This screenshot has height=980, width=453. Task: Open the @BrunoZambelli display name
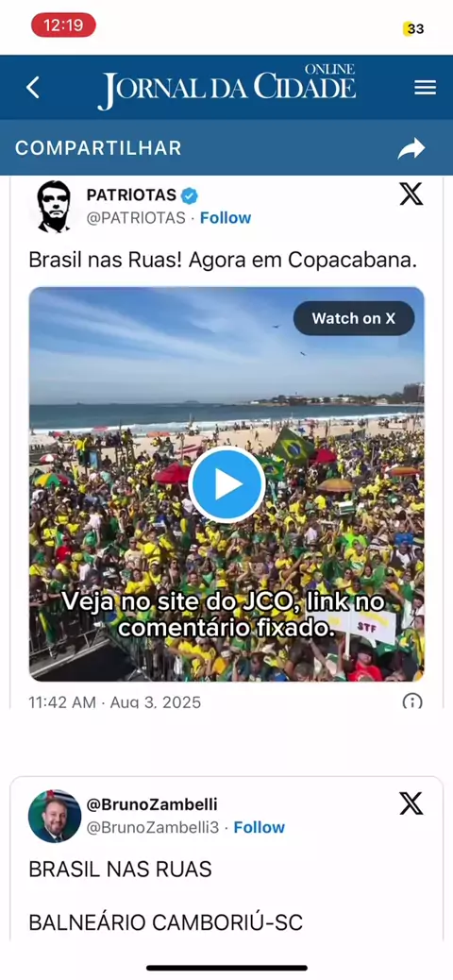(x=152, y=803)
